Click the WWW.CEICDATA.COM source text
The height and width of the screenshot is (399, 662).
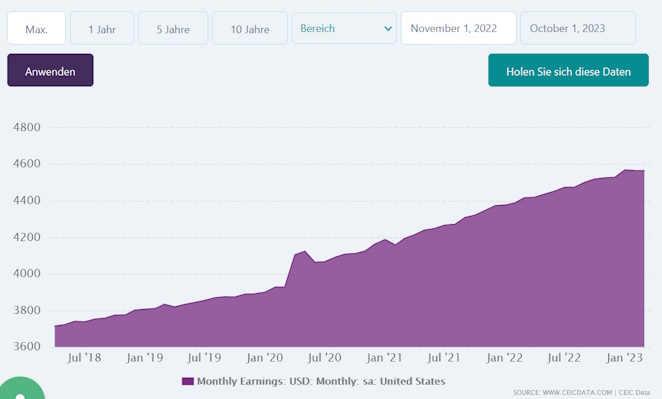577,393
